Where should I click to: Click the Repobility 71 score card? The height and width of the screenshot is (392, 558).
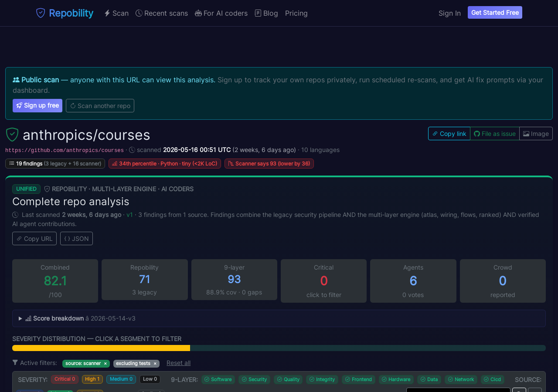145,280
